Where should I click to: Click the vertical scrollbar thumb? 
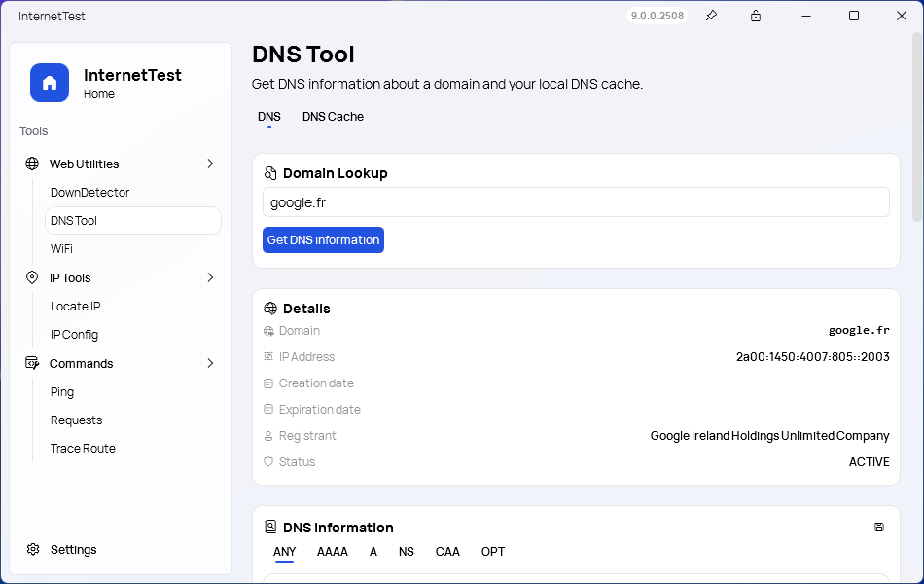[x=916, y=127]
